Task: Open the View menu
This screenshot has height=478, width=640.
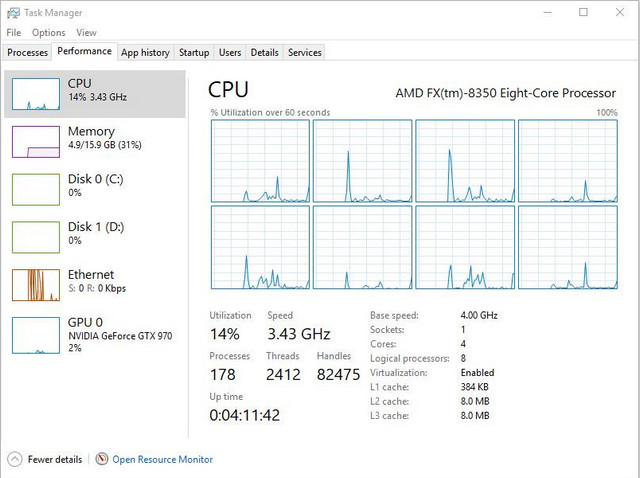Action: point(87,33)
